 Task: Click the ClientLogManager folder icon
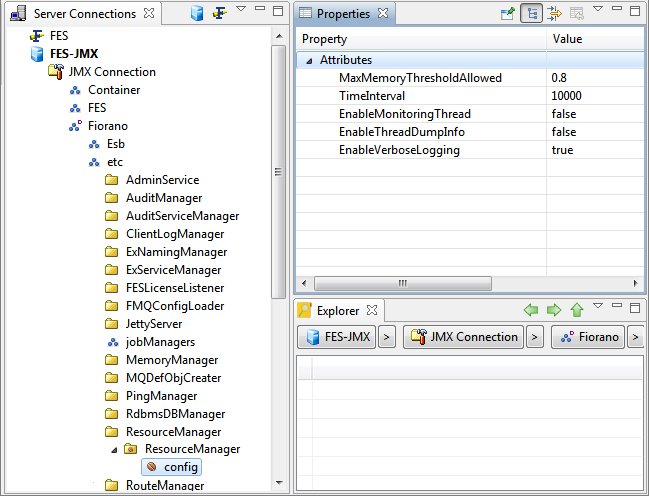pyautogui.click(x=111, y=234)
